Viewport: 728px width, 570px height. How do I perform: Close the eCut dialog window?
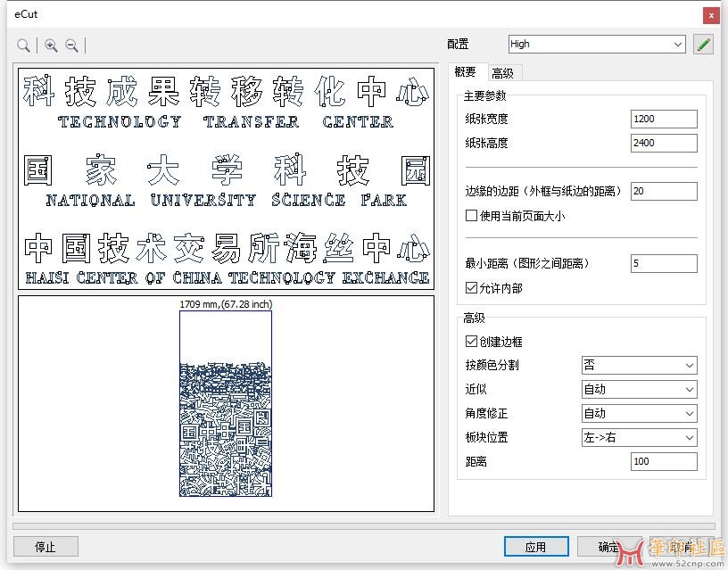click(x=711, y=16)
